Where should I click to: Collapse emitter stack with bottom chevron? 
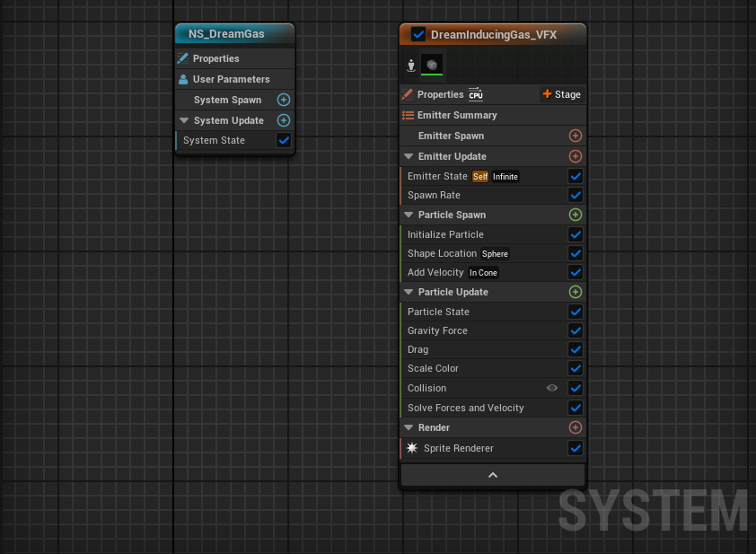[492, 475]
